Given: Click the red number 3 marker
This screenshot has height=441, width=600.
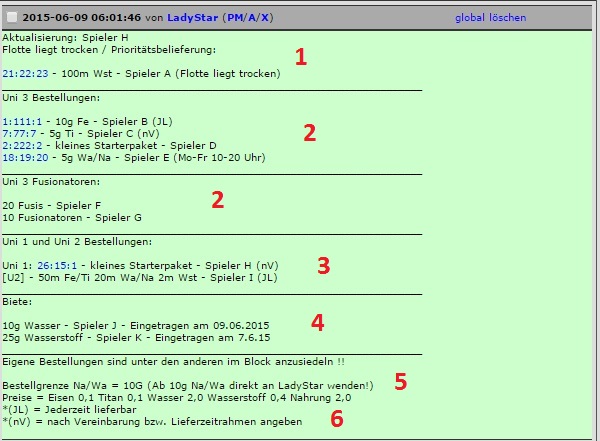Looking at the screenshot, I should 322,265.
